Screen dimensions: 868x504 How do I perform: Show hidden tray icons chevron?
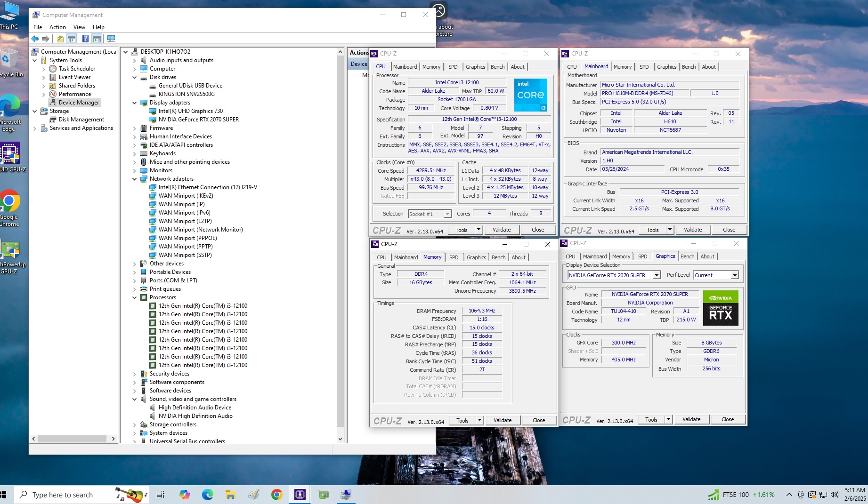click(x=789, y=495)
